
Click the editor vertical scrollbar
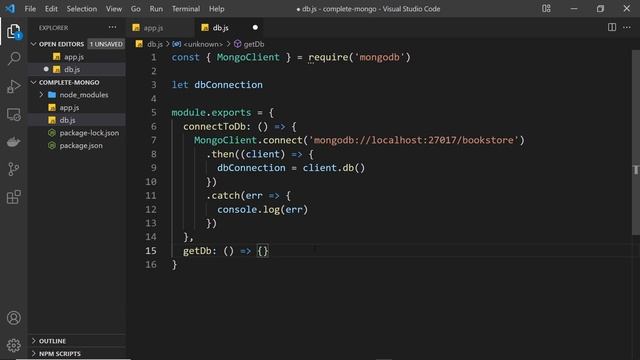(x=636, y=142)
